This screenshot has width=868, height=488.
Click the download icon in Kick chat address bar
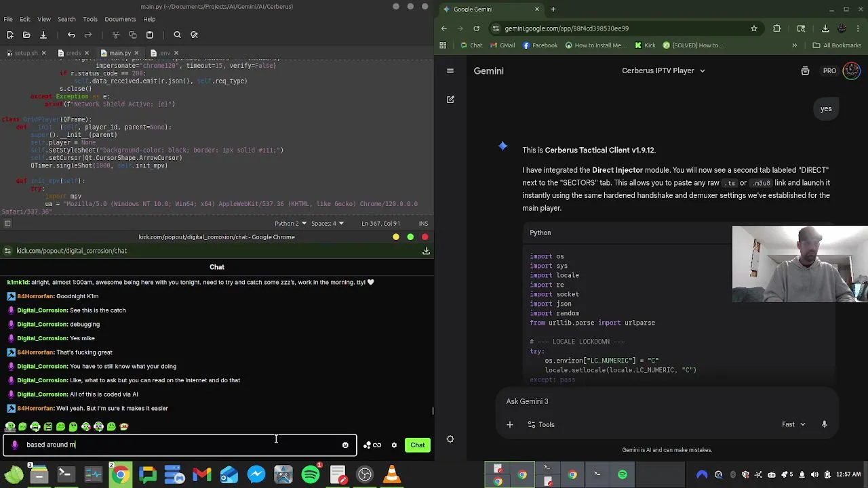click(426, 251)
